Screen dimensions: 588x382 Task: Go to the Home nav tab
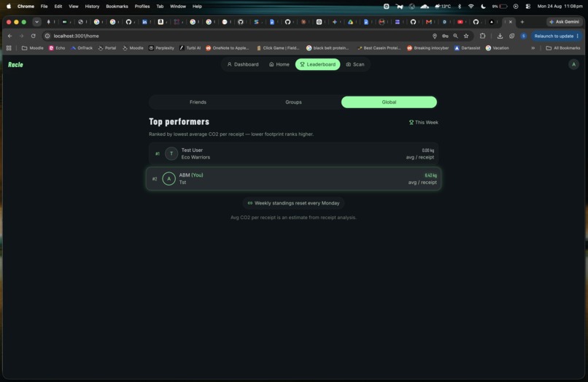click(x=279, y=64)
